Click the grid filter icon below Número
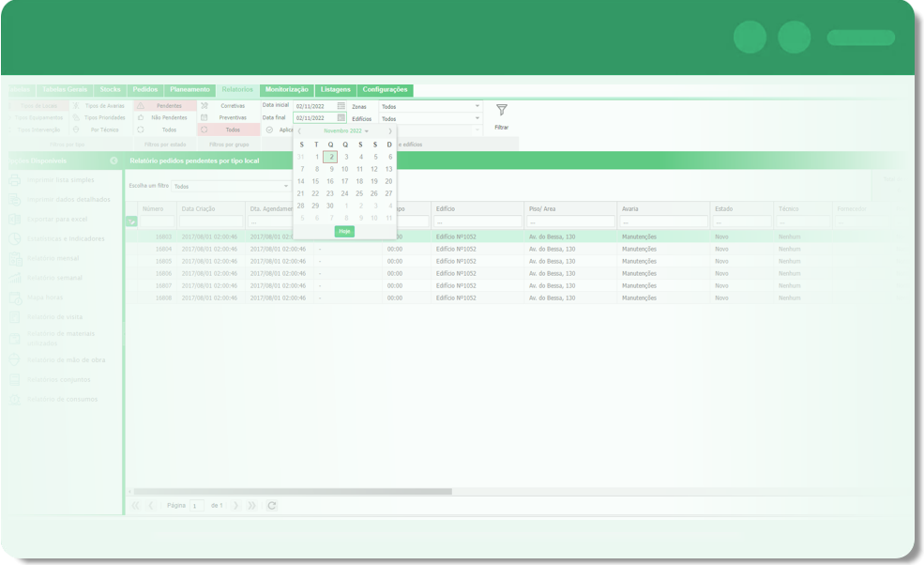Image resolution: width=924 pixels, height=565 pixels. coord(131,221)
